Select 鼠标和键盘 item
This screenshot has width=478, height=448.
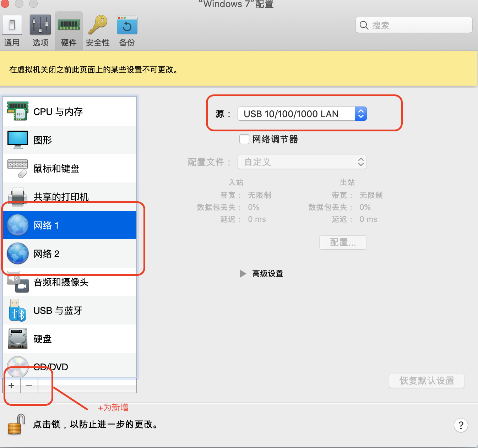coord(70,168)
